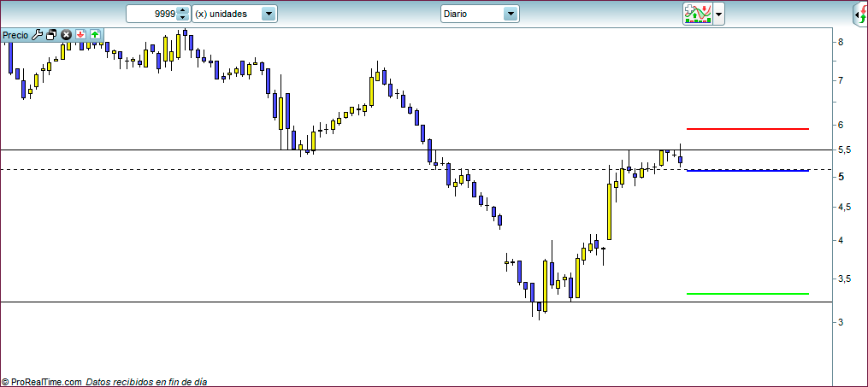868x387 pixels.
Task: Open the add indicators chart icon
Action: 697,14
